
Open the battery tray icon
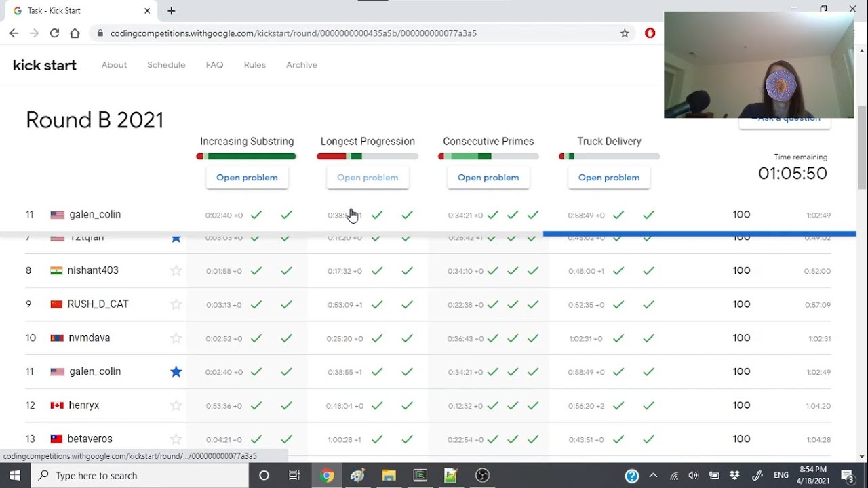tap(714, 476)
